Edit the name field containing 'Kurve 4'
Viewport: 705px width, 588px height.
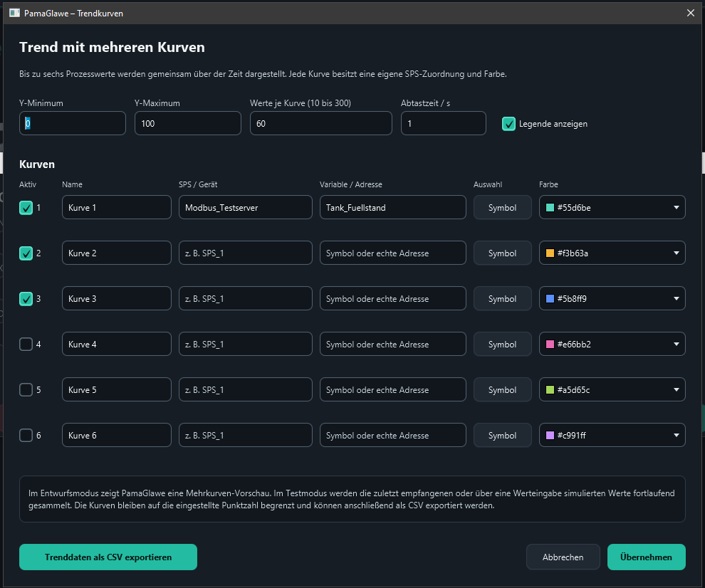pyautogui.click(x=117, y=344)
